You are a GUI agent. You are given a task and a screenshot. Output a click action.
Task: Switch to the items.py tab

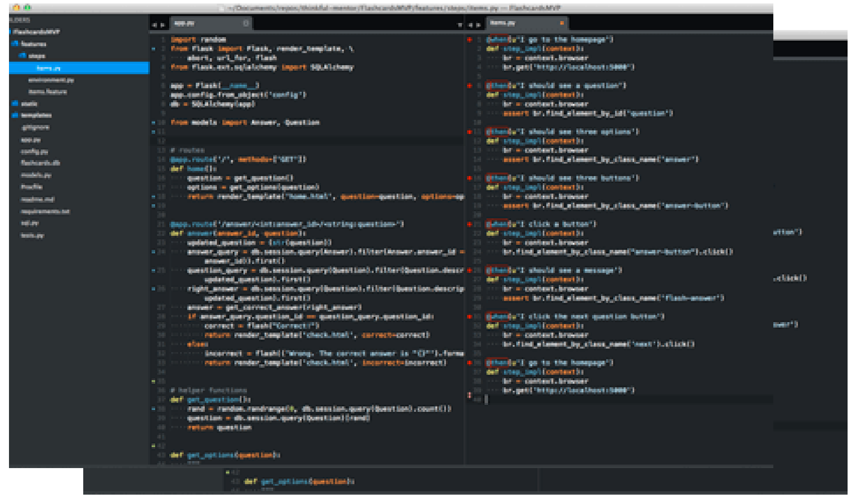(527, 23)
